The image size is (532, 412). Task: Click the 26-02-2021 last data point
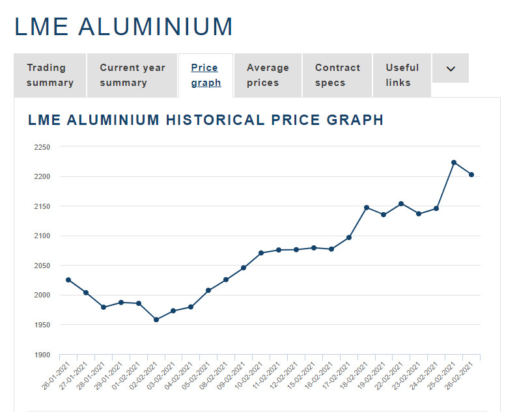471,174
